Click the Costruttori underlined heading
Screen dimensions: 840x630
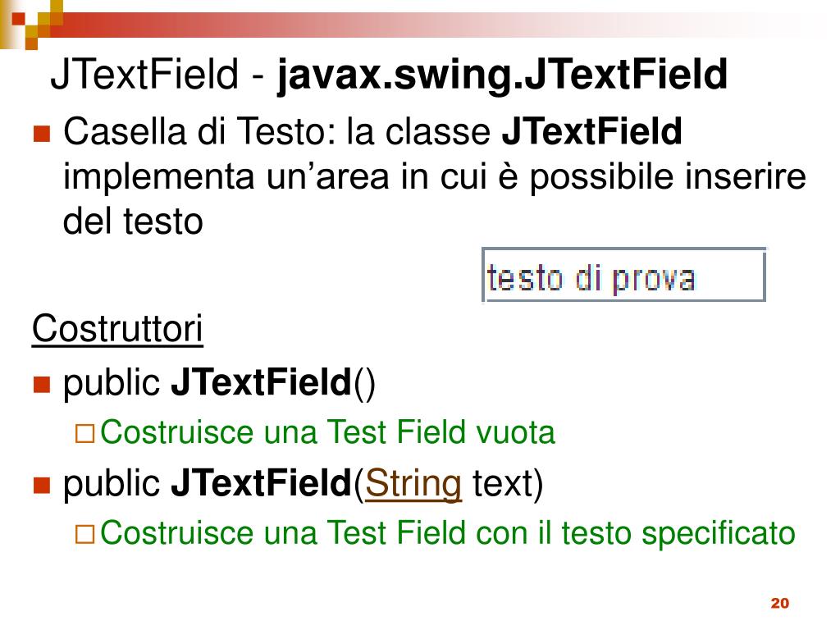(117, 328)
